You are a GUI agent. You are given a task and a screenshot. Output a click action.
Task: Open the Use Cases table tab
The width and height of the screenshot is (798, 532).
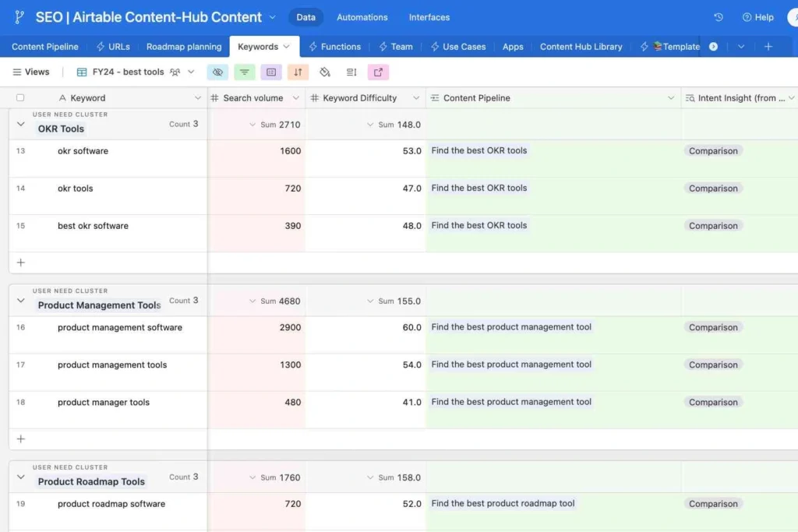[x=458, y=47]
